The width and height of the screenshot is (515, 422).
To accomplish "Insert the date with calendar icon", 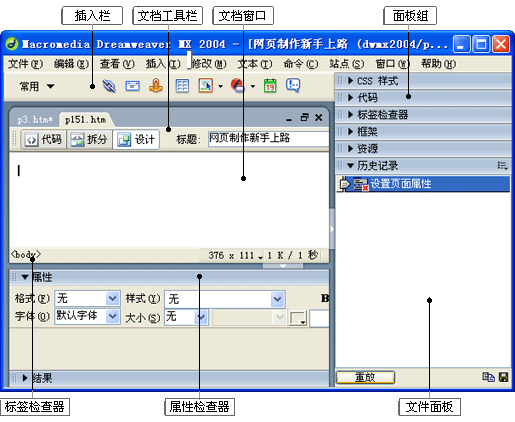I will coord(270,86).
